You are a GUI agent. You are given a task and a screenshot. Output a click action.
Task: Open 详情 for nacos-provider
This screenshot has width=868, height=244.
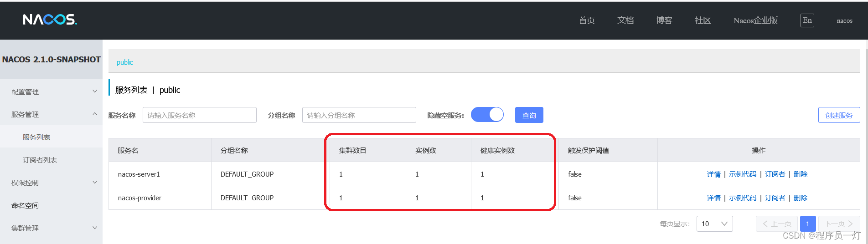point(714,198)
